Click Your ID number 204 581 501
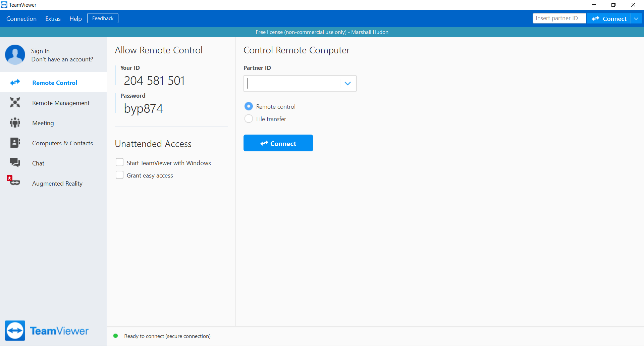Viewport: 644px width, 346px height. (x=154, y=81)
